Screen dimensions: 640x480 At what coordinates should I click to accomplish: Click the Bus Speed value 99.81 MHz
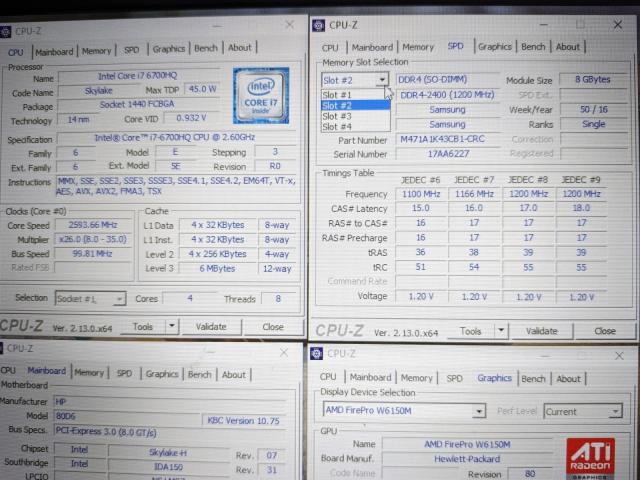(x=93, y=253)
